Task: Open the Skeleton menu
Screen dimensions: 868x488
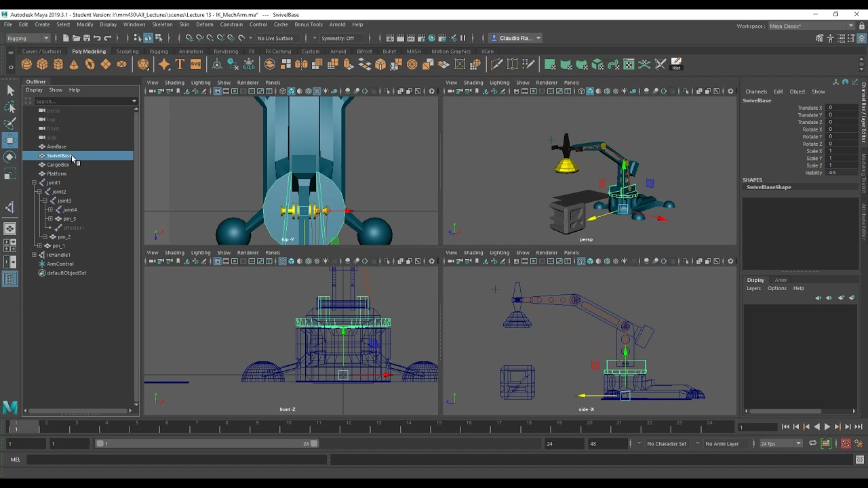Action: 162,24
